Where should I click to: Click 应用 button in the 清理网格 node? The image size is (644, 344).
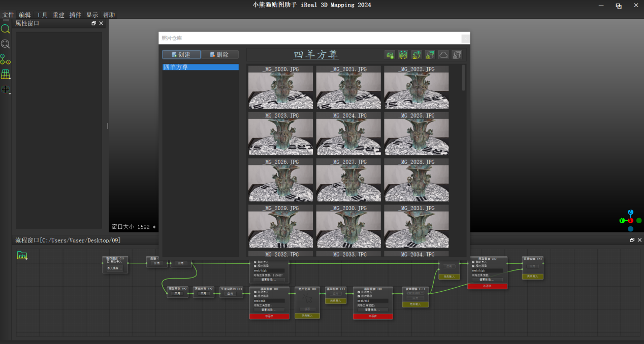pos(204,293)
